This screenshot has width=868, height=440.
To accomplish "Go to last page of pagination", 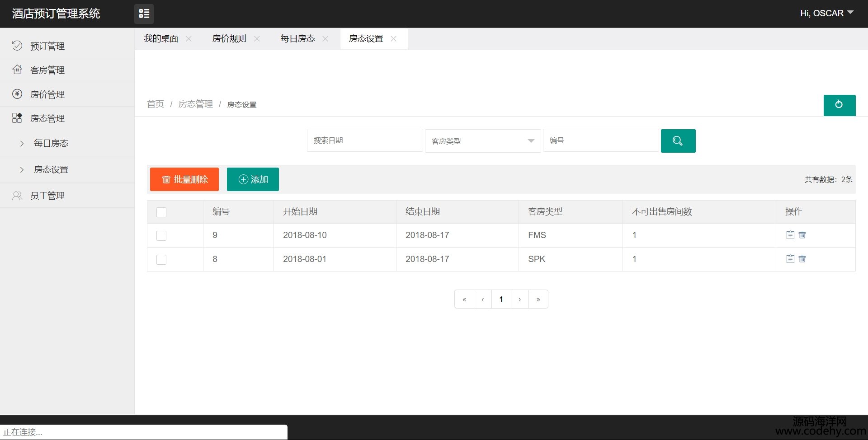I will pos(538,299).
